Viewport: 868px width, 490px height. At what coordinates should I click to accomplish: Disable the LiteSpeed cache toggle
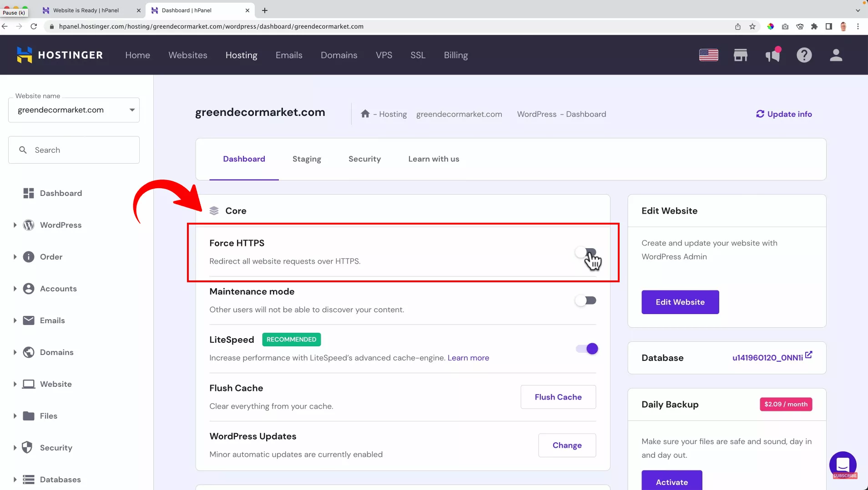click(586, 349)
